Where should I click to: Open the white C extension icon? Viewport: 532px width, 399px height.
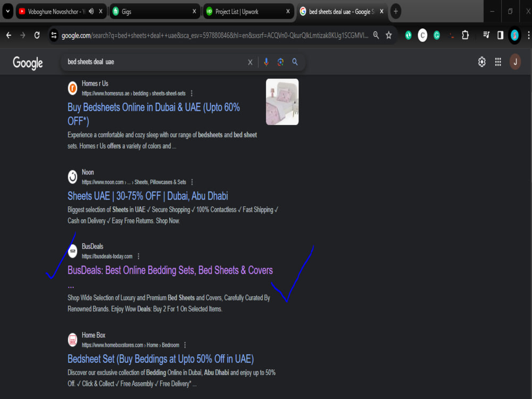pyautogui.click(x=422, y=35)
